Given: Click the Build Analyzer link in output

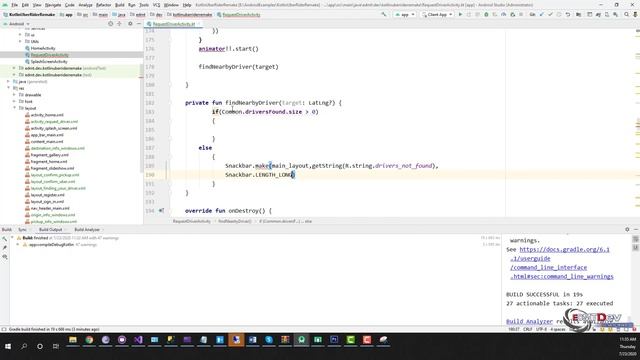Looking at the screenshot, I should 529,321.
